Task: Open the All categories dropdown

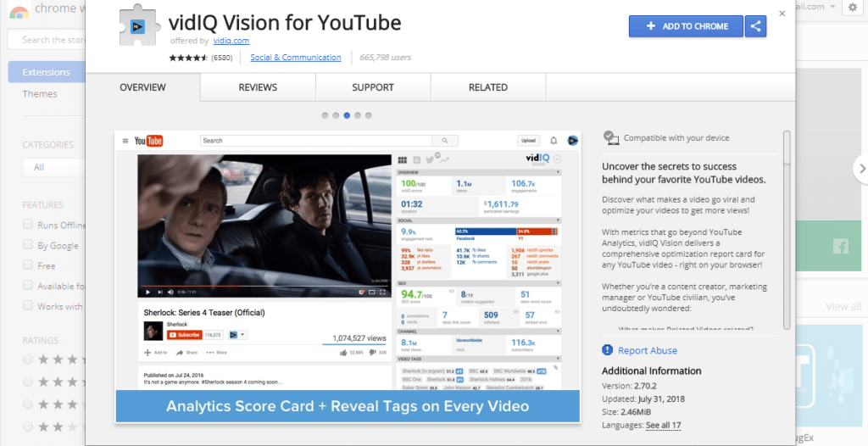Action: pyautogui.click(x=53, y=167)
